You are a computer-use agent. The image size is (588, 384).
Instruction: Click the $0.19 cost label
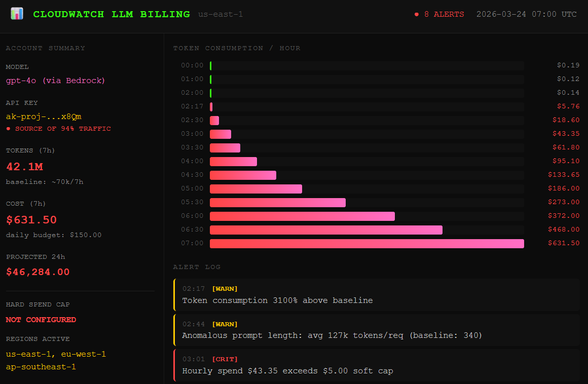pyautogui.click(x=568, y=65)
